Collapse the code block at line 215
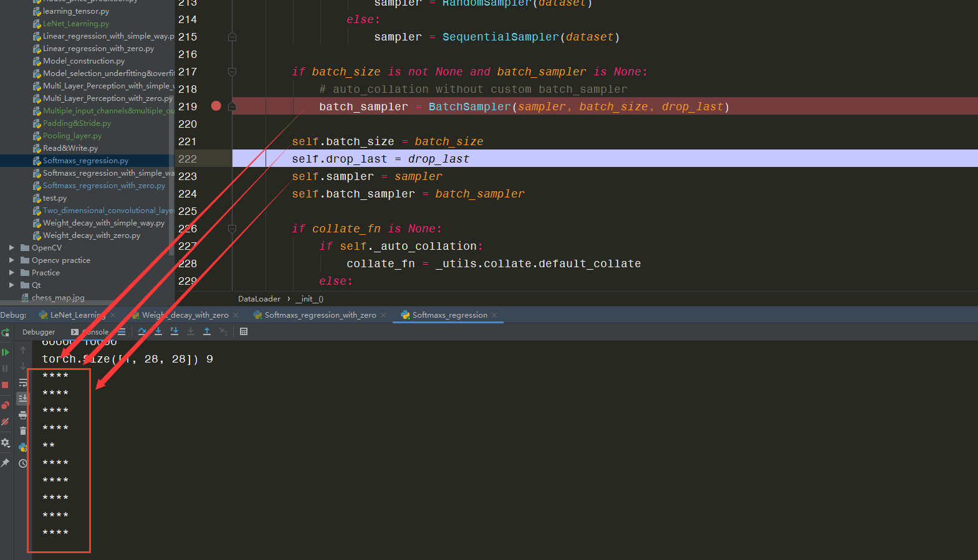 pos(232,37)
